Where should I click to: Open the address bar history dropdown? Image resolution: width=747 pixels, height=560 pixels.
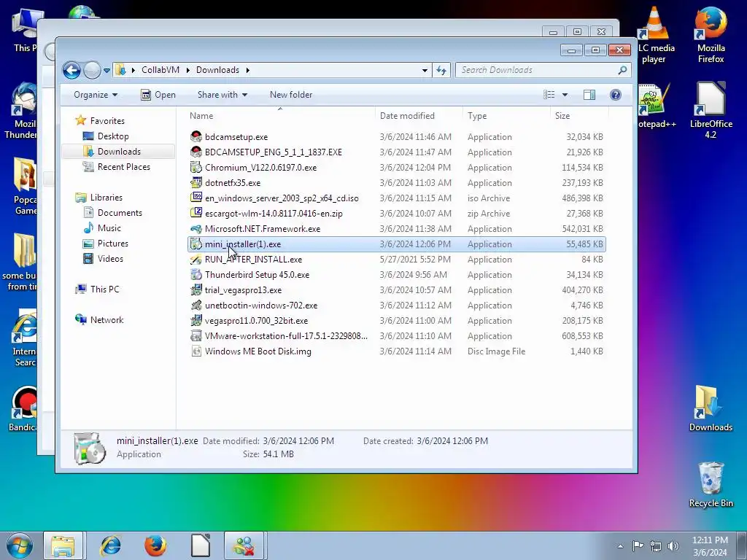click(425, 70)
